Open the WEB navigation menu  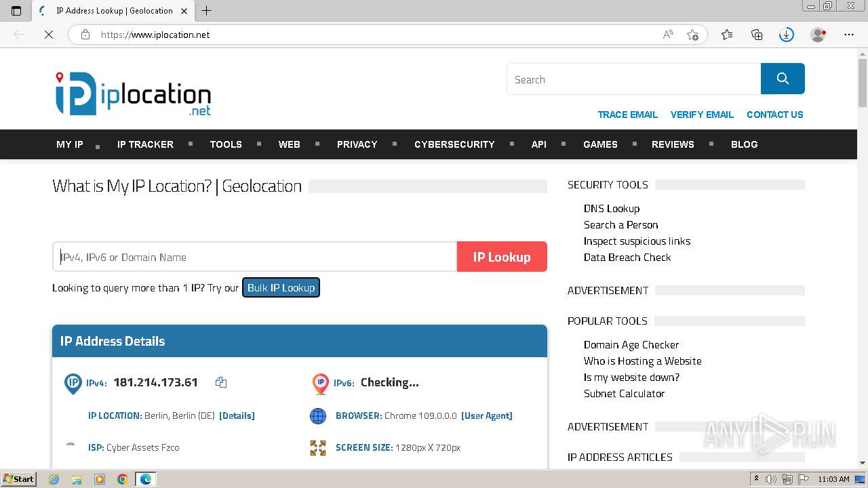click(x=289, y=144)
